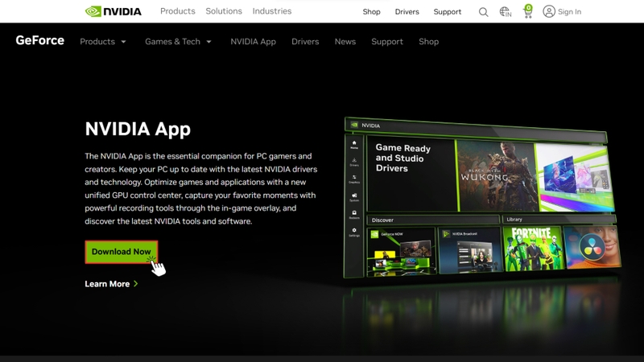644x362 pixels.
Task: Open the Solutions menu
Action: coord(224,11)
